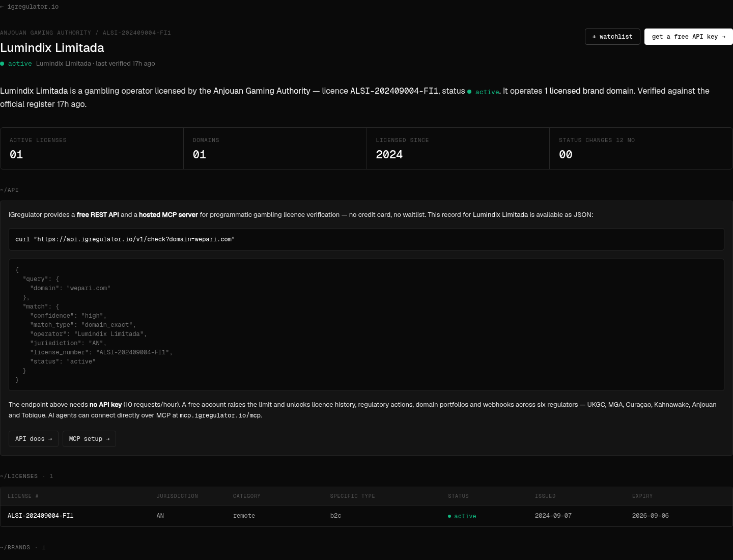The image size is (733, 560).
Task: Click the "operator" line in JSON response
Action: pos(89,334)
